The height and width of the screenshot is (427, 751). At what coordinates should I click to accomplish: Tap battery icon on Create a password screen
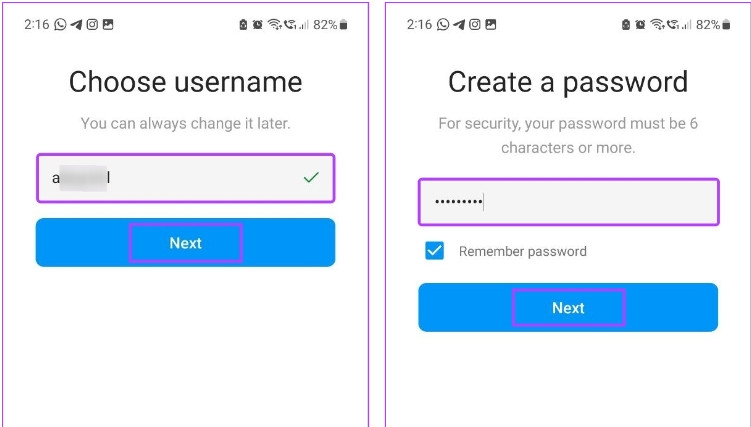coord(726,24)
